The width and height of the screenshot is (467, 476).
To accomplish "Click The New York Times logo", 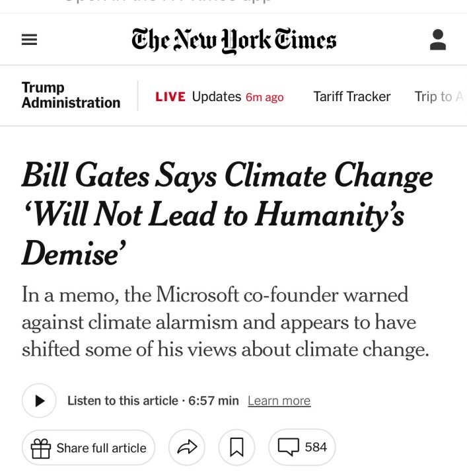I will [x=234, y=40].
